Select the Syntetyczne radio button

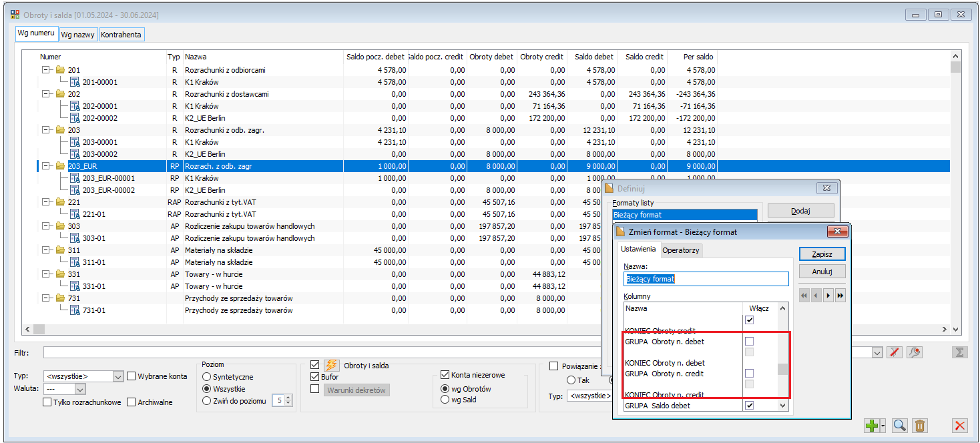(206, 377)
